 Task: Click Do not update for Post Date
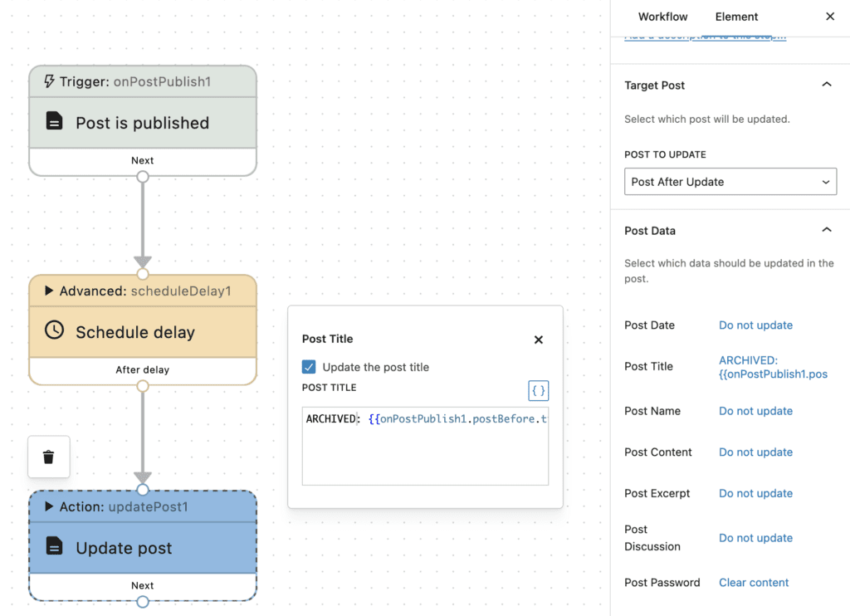755,325
